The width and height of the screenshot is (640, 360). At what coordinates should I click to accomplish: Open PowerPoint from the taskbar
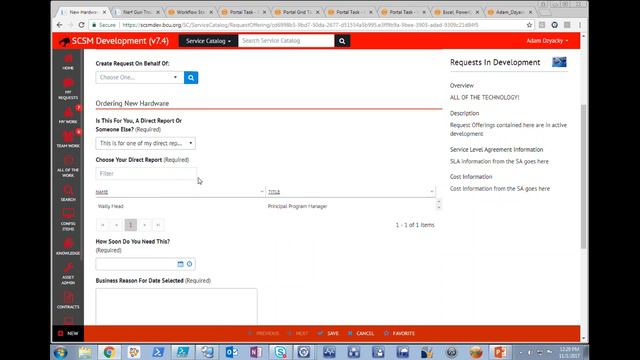click(500, 352)
